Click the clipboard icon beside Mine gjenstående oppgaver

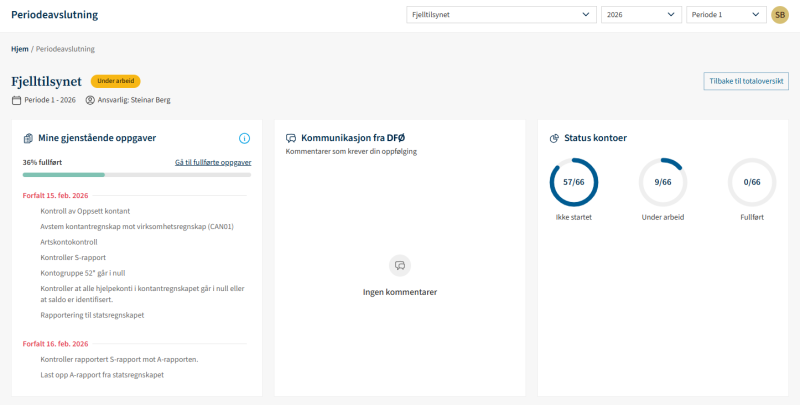click(28, 138)
